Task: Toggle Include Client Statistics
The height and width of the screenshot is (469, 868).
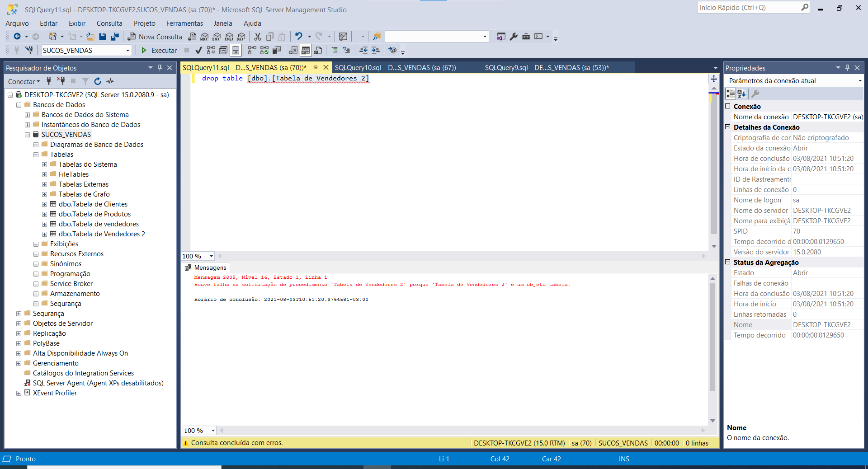Action: click(277, 50)
